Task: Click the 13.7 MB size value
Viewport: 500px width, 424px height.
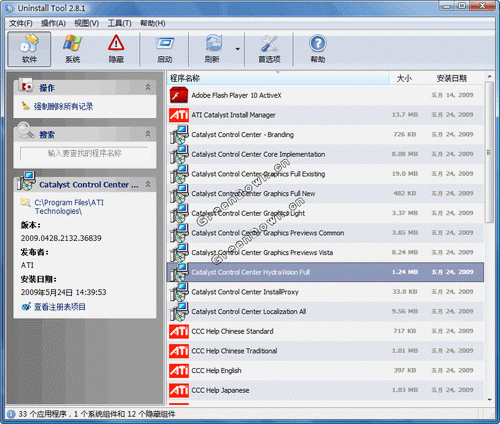Action: pos(405,115)
